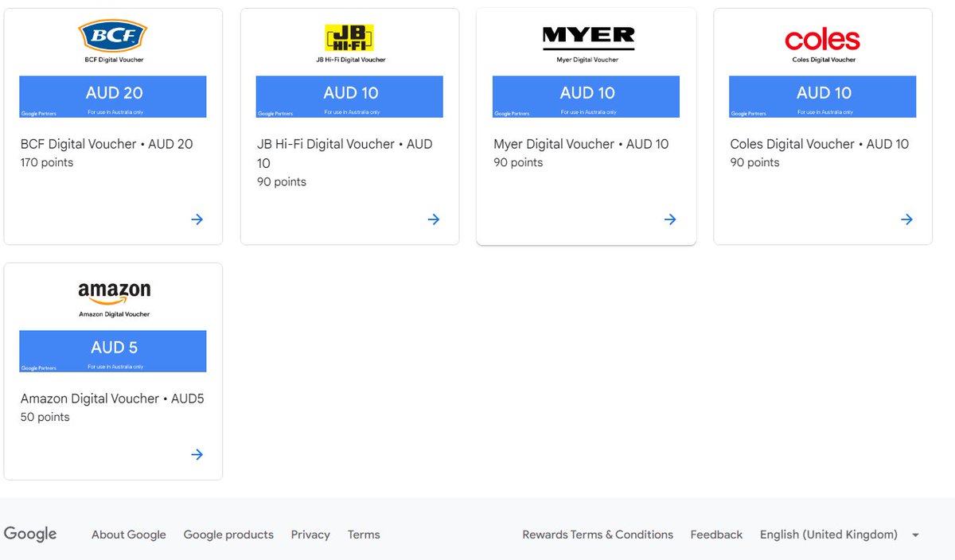Screen dimensions: 955x560
Task: Click 'JB Hi-Fi Digital Voucher • AUD 10' title
Action: (345, 154)
